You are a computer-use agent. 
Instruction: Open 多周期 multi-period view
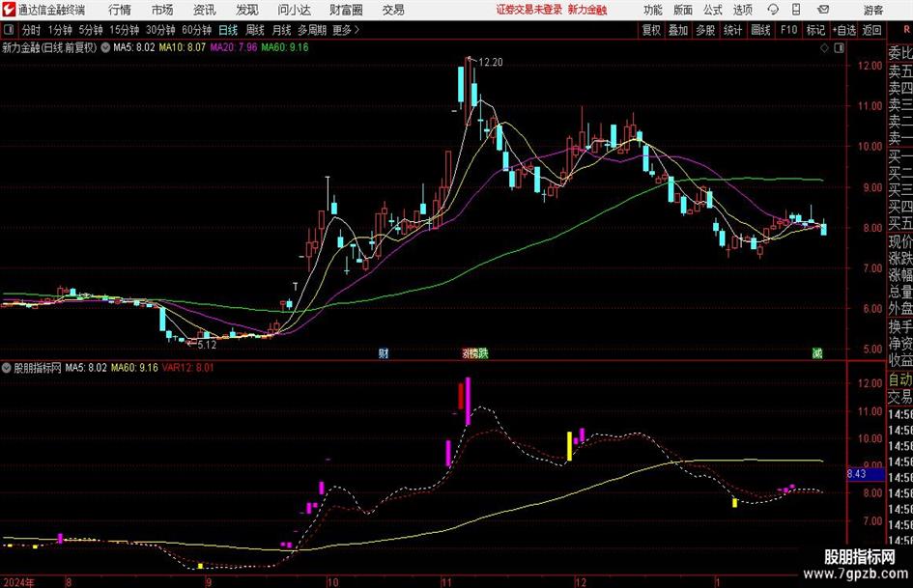tap(313, 30)
